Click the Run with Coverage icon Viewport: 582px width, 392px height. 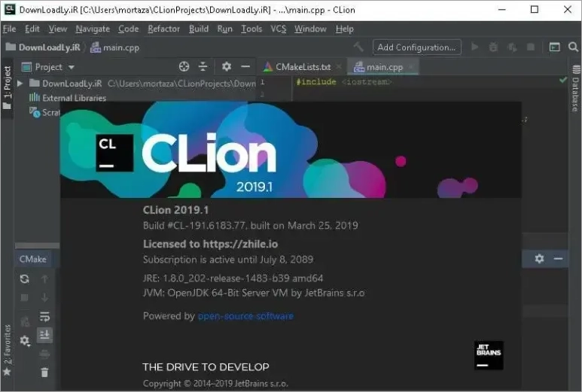tap(512, 47)
